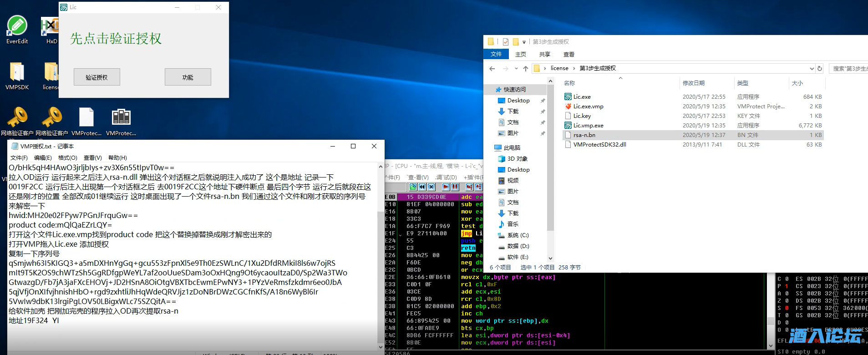868x355 pixels.
Task: Click the properties checkmark icon in Explorer title bar
Action: pos(505,42)
